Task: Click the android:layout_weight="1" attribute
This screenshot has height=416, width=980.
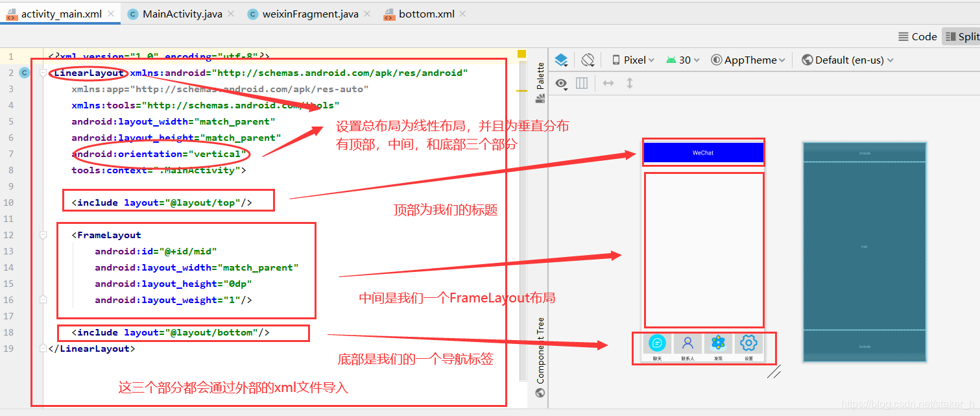Action: click(173, 300)
